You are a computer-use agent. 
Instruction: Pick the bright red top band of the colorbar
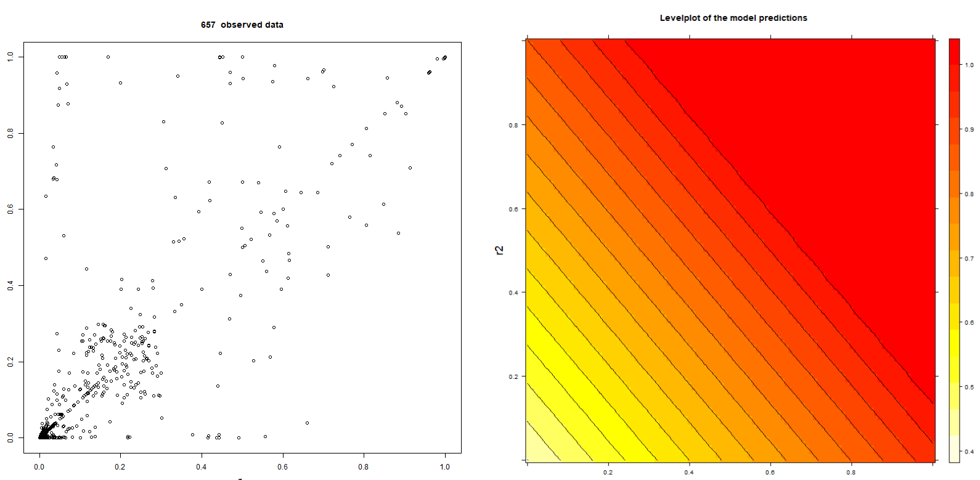pos(955,52)
